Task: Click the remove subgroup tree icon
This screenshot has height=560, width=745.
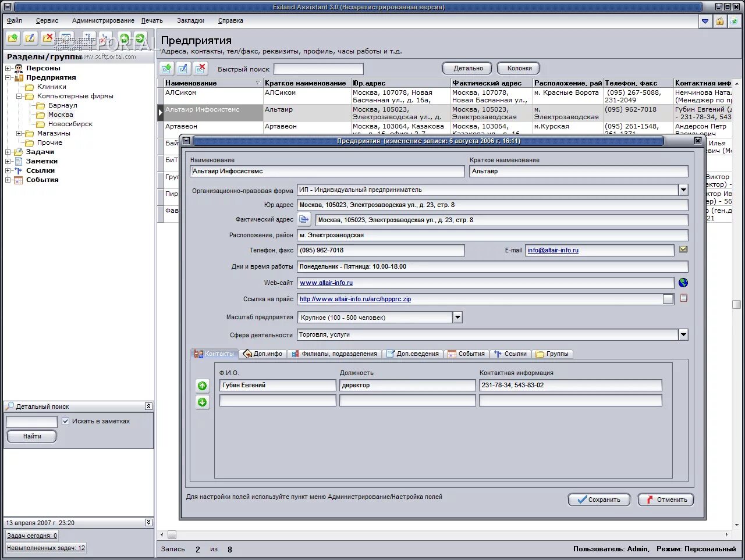Action: click(105, 39)
